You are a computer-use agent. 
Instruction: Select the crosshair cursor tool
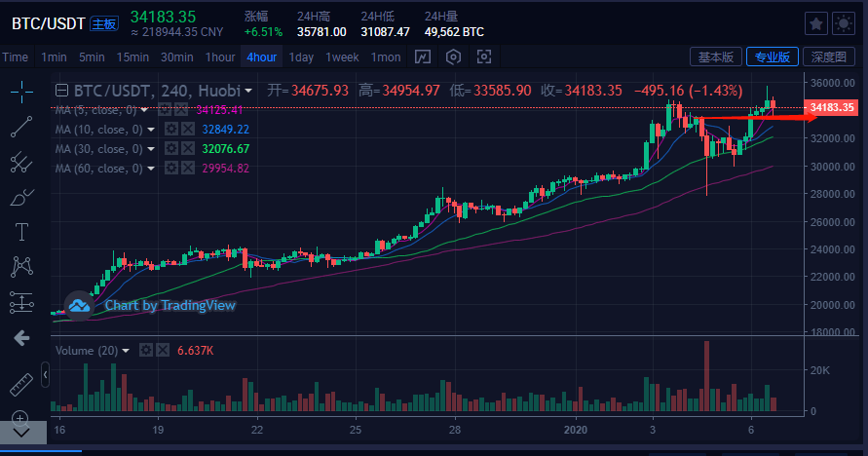pyautogui.click(x=21, y=92)
